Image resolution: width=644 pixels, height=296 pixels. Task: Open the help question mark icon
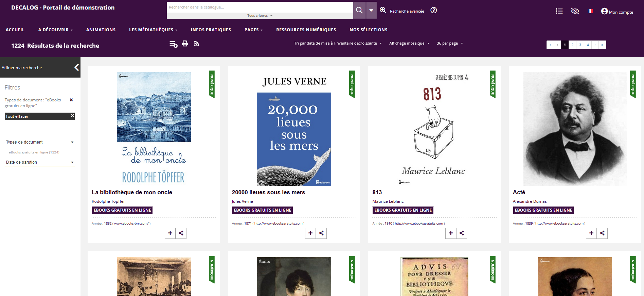point(433,10)
